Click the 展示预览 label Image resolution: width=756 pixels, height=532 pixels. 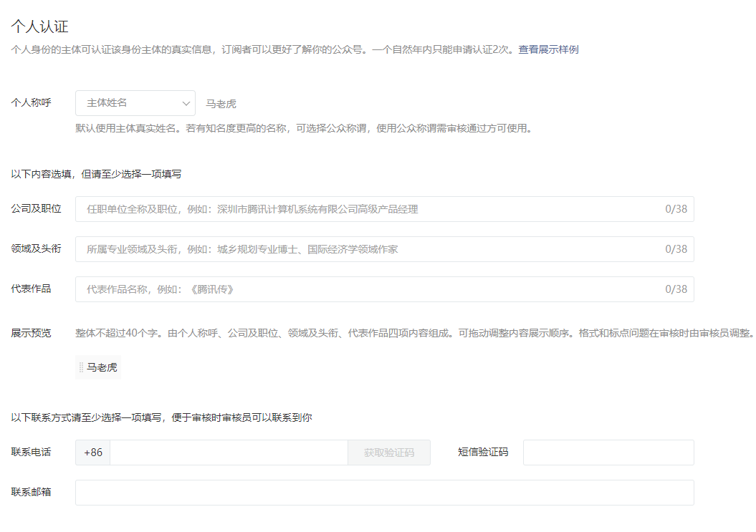(x=31, y=333)
